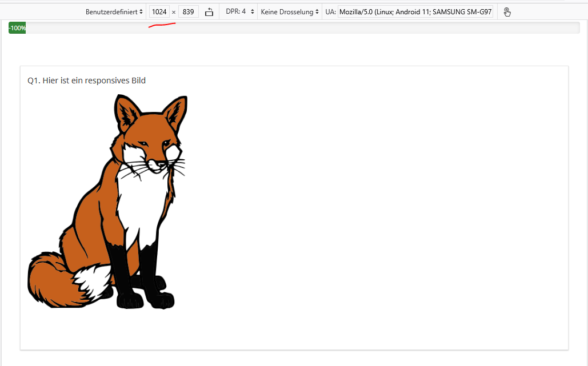The width and height of the screenshot is (588, 366).
Task: Click the 'UA:' label in the toolbar
Action: (x=330, y=12)
